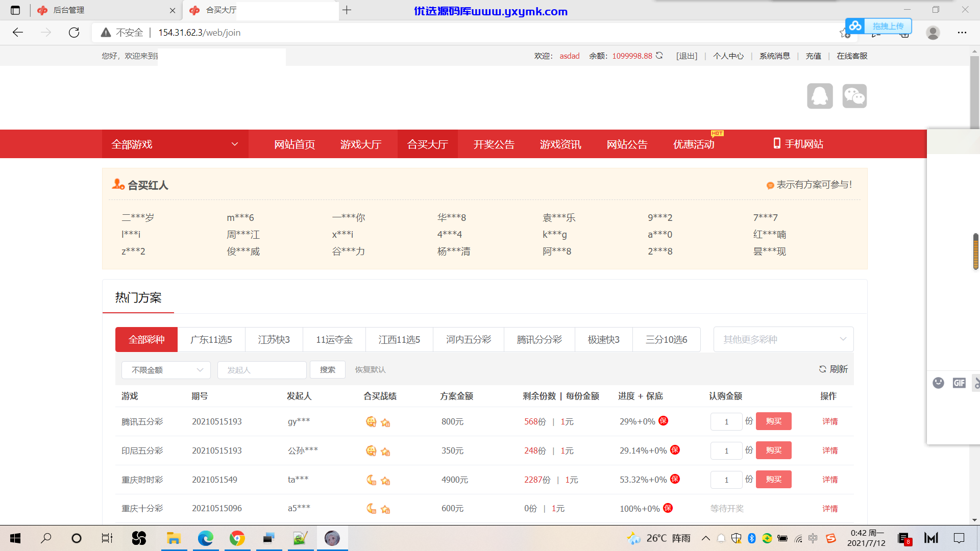Click 充值 link in top bar

[813, 56]
